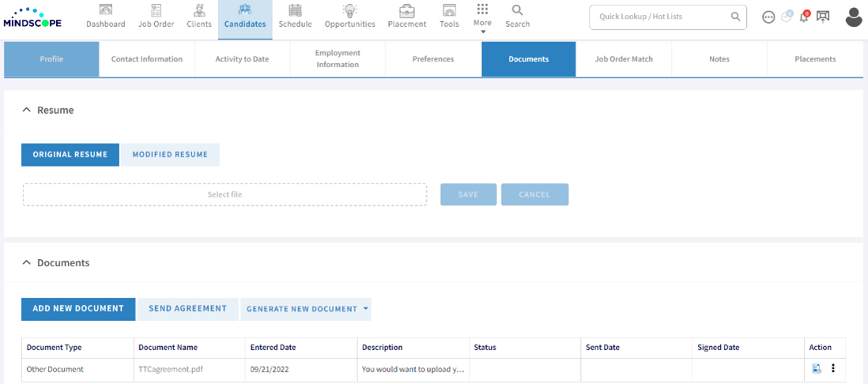This screenshot has width=868, height=384.
Task: Click the Signed Date column header
Action: click(x=749, y=348)
